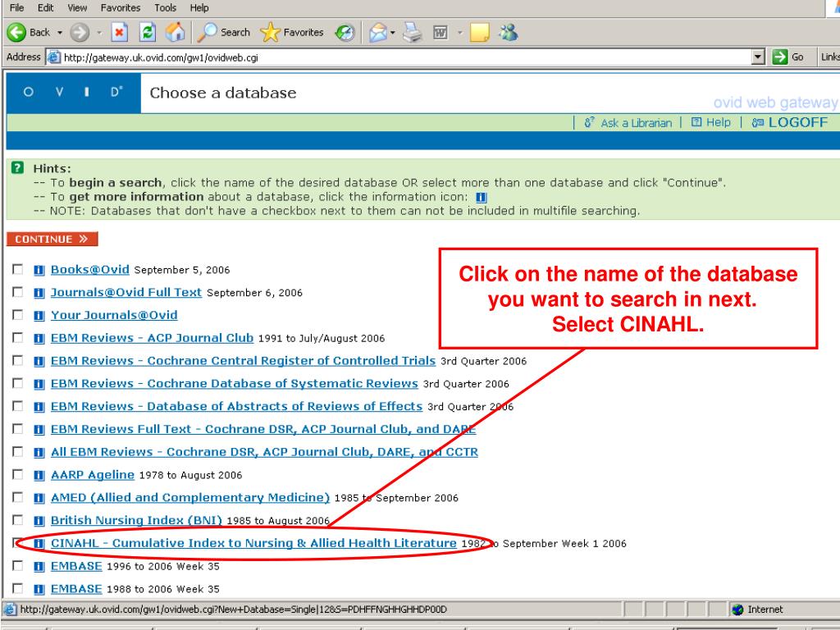Click the Messenger people icon
Image resolution: width=840 pixels, height=630 pixels.
[508, 33]
